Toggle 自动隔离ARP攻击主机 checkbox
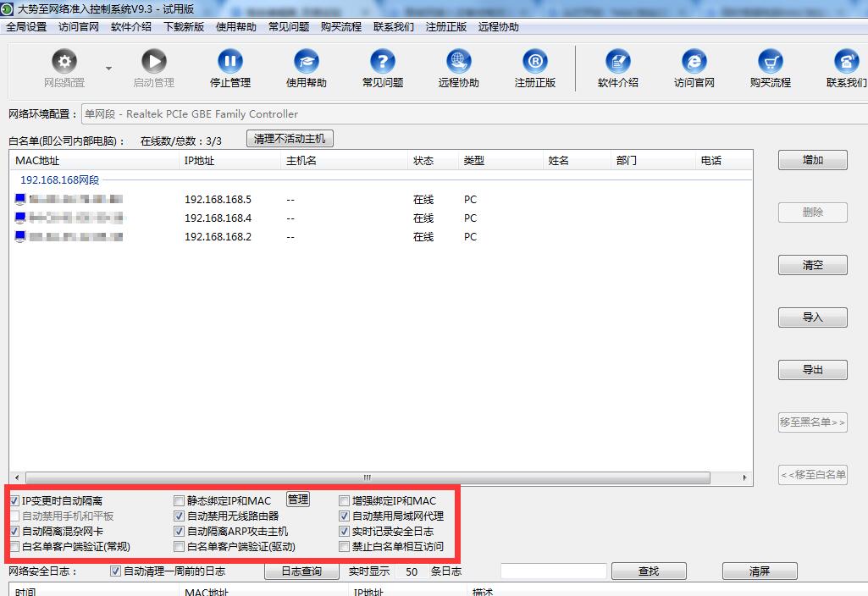868x596 pixels. tap(179, 532)
